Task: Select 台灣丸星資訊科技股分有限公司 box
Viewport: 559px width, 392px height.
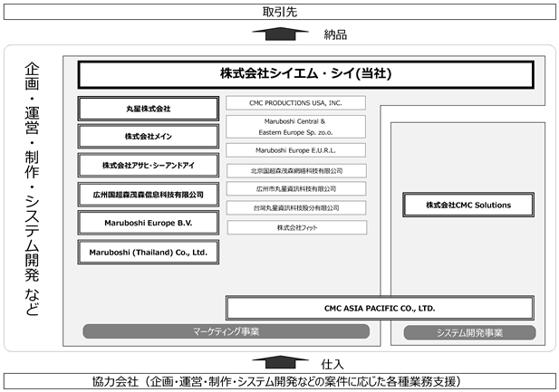Action: 296,207
